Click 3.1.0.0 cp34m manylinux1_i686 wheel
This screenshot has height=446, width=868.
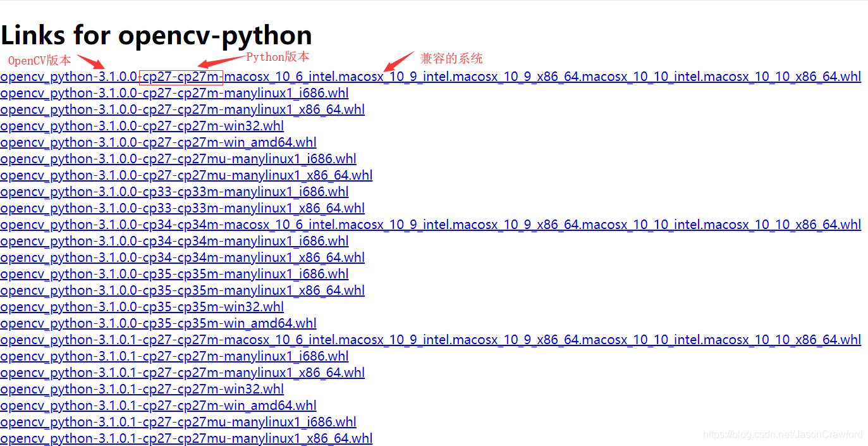174,241
